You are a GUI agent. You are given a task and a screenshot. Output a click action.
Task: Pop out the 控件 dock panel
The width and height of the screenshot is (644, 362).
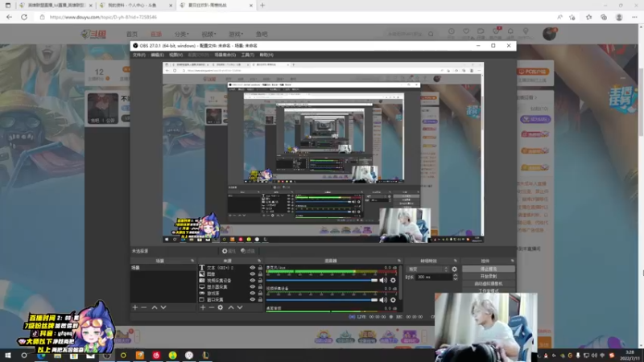(512, 261)
